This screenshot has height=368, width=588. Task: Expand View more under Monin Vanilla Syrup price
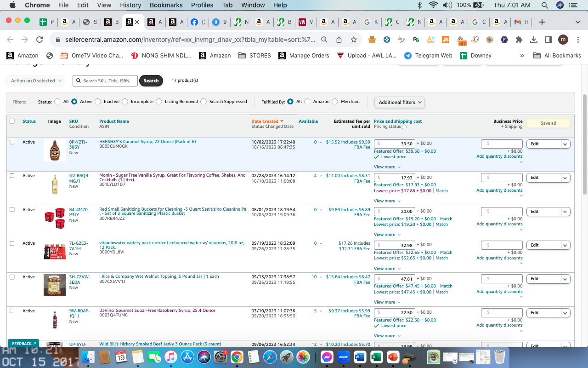[x=387, y=201]
